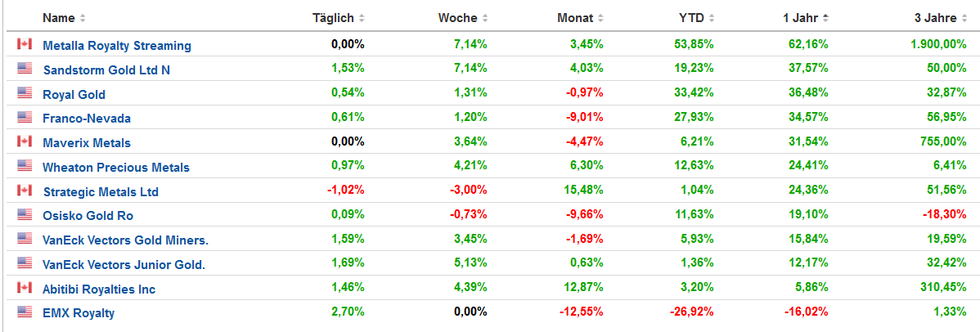Viewport: 980px width, 332px height.
Task: Open the VanEck Vectors Junior Gold link
Action: [124, 264]
